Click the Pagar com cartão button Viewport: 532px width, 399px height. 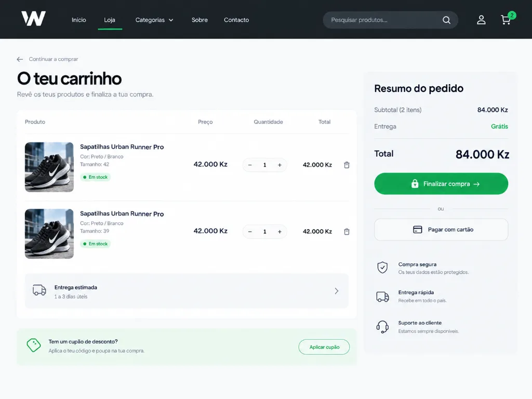441,230
